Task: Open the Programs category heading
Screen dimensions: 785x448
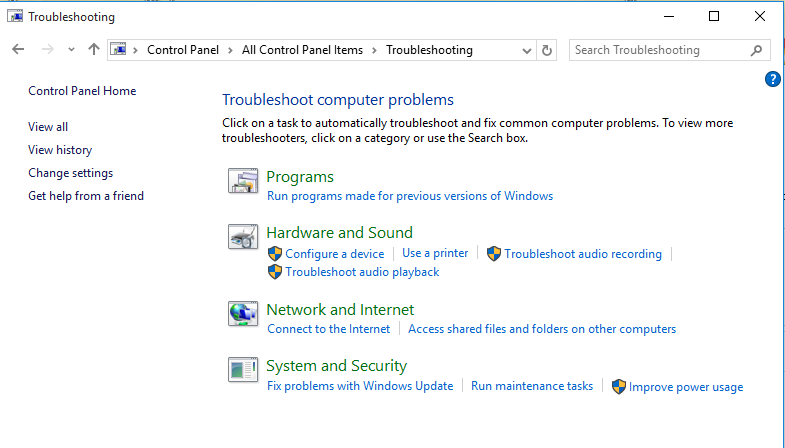Action: click(x=300, y=177)
